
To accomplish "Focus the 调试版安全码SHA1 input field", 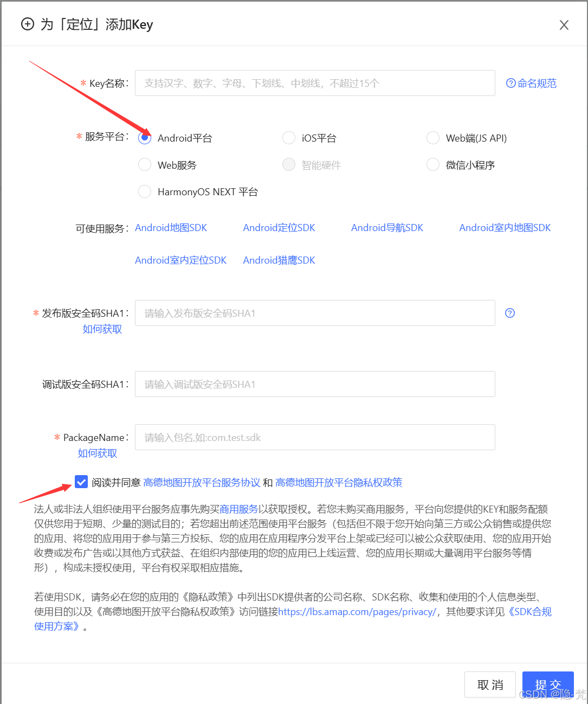I will (x=315, y=384).
